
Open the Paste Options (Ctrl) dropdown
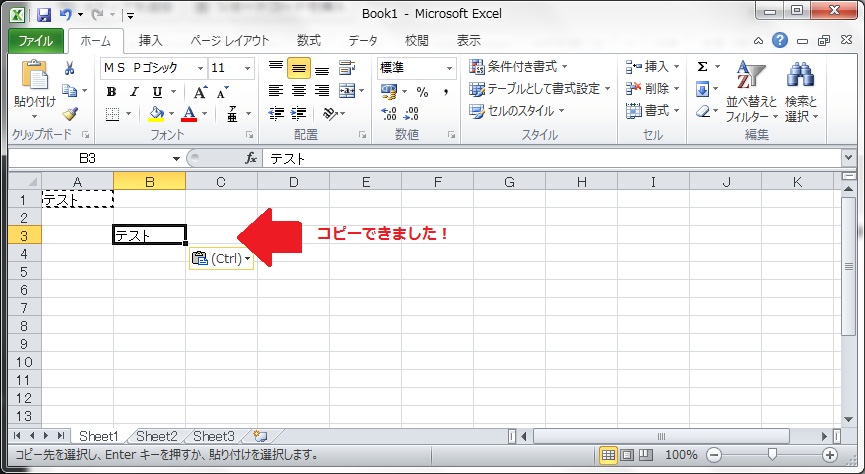221,259
